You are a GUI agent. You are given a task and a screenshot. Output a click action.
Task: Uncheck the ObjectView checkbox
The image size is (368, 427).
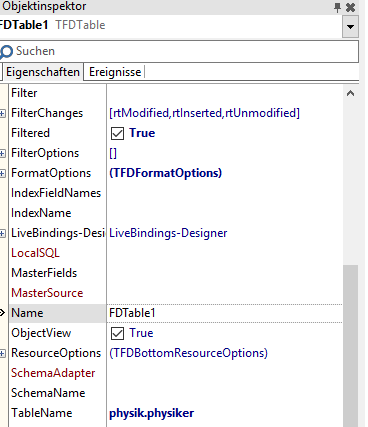[x=117, y=333]
